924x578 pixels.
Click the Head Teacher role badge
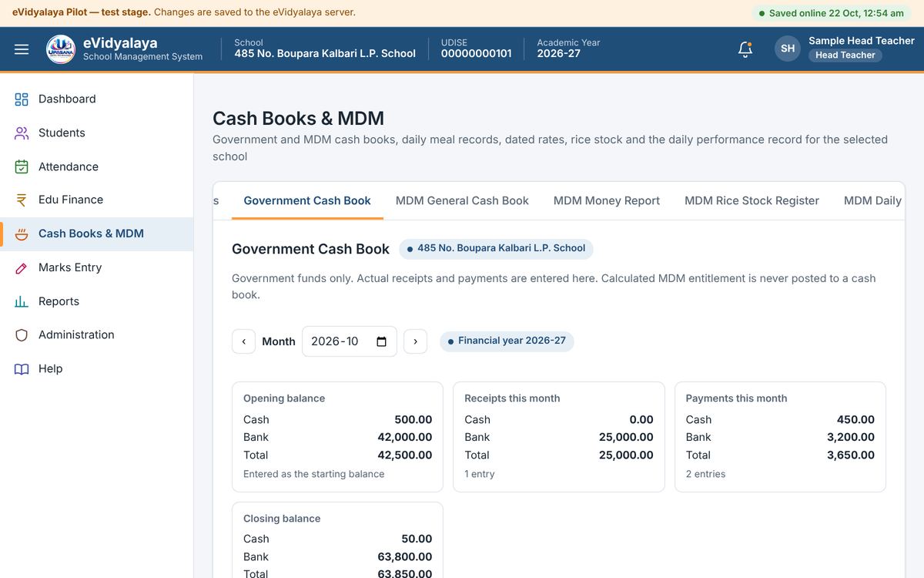pyautogui.click(x=845, y=55)
